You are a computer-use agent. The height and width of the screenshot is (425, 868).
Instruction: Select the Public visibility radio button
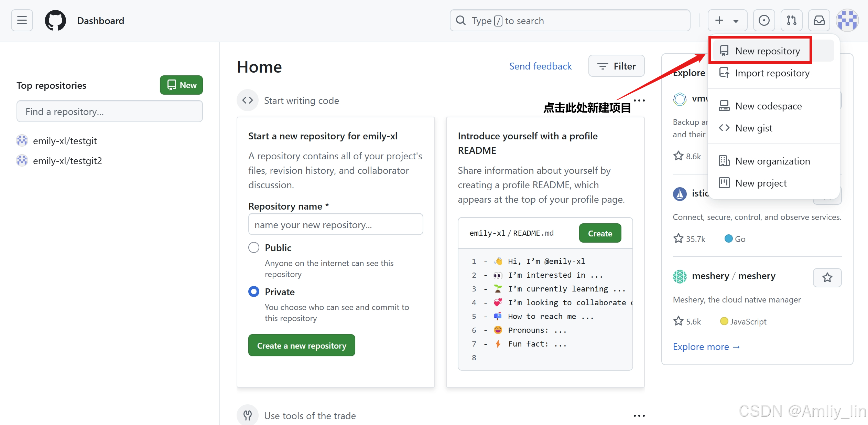click(254, 247)
